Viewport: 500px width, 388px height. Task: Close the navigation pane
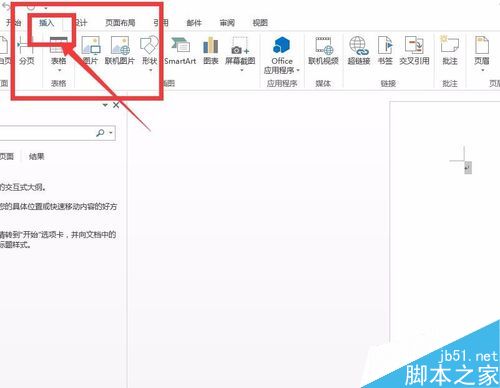[116, 105]
